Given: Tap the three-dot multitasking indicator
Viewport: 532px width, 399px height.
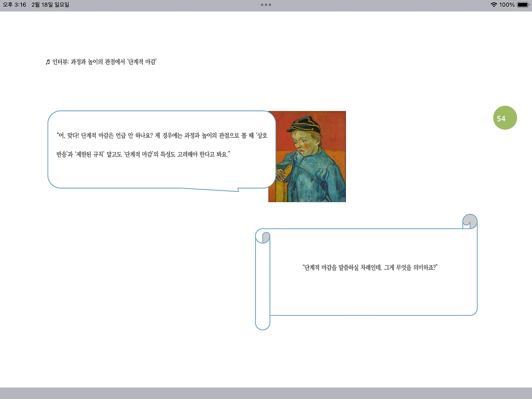Looking at the screenshot, I should tap(266, 5).
